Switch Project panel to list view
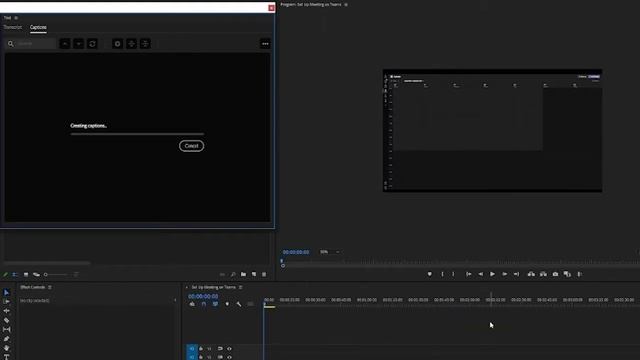The width and height of the screenshot is (640, 360). coord(14,275)
